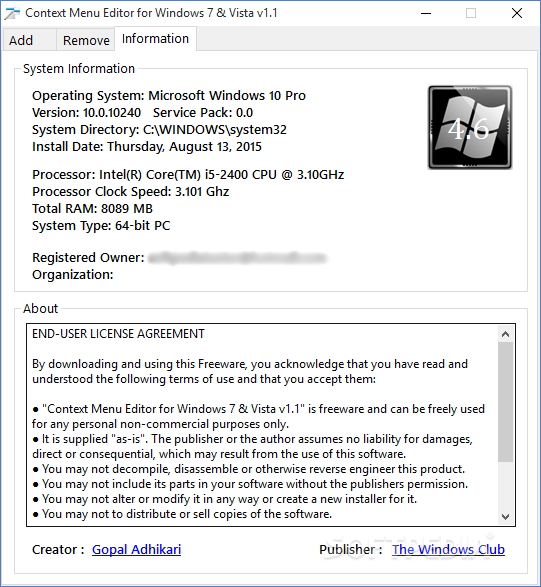Viewport: 541px width, 587px height.
Task: Click 'Install Date: Thursday, August 13, 2015'
Action: coord(147,147)
